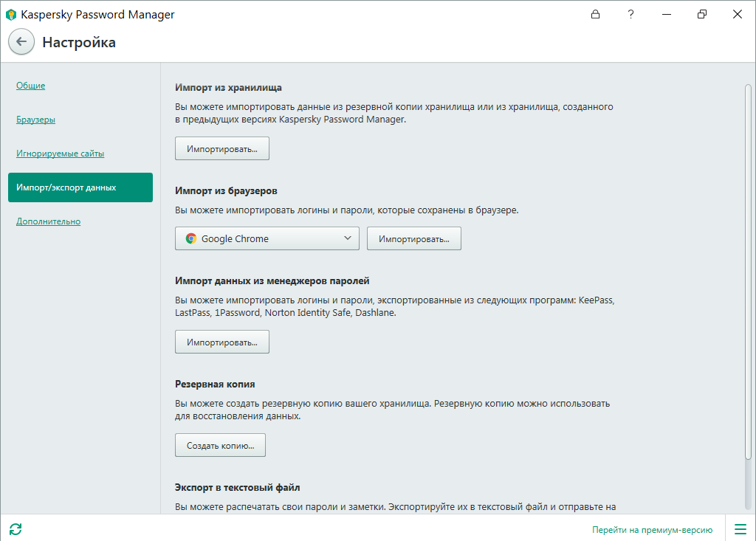Create a backup with "Создать копию…"

pos(219,444)
